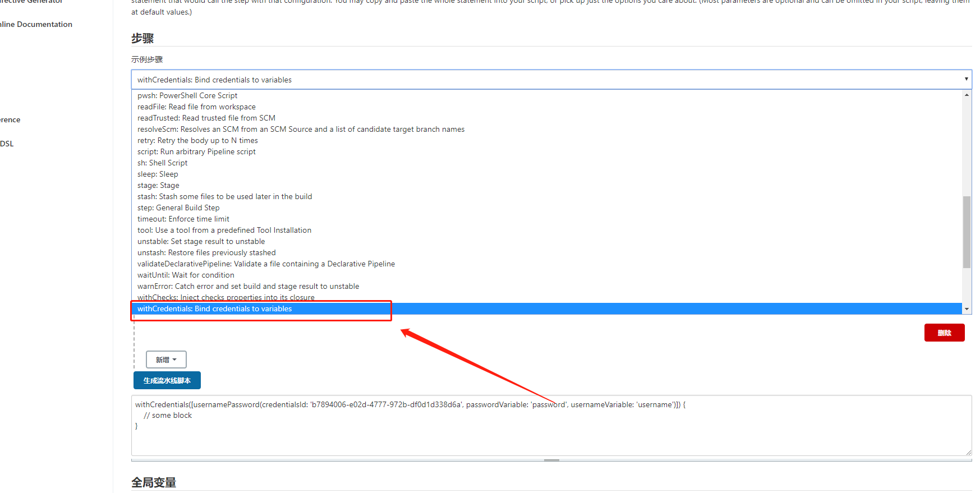Screen dimensions: 980x493
Task: Click inside the generated script text area
Action: [x=551, y=425]
